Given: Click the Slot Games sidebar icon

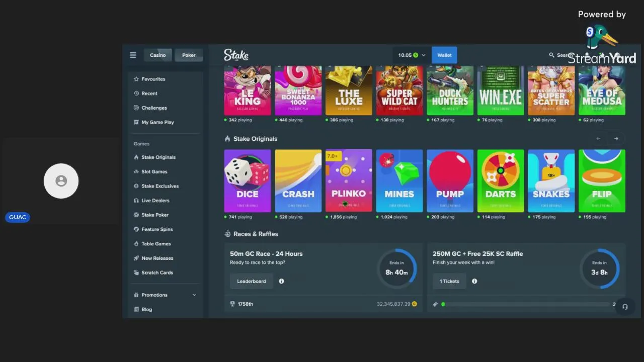Looking at the screenshot, I should [136, 171].
